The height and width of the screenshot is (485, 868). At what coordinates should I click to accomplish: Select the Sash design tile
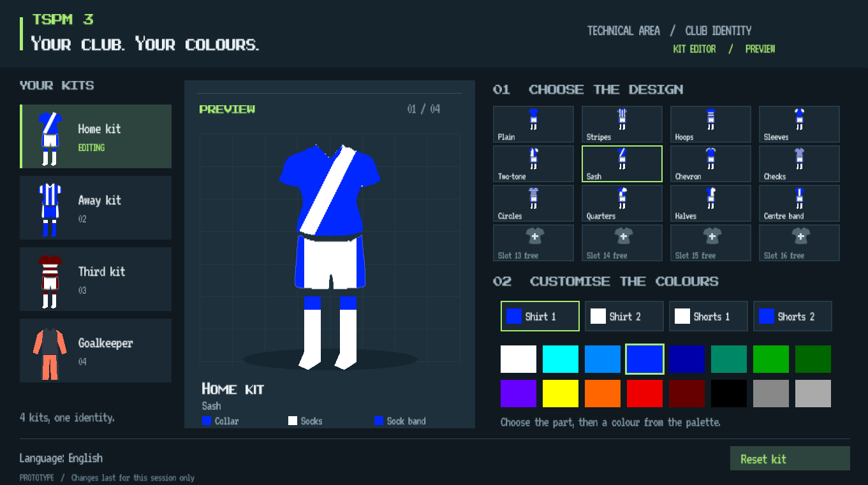(x=622, y=164)
